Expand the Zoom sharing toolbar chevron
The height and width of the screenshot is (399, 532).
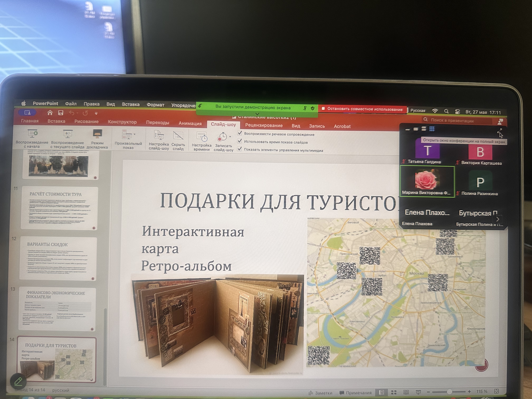(x=257, y=114)
